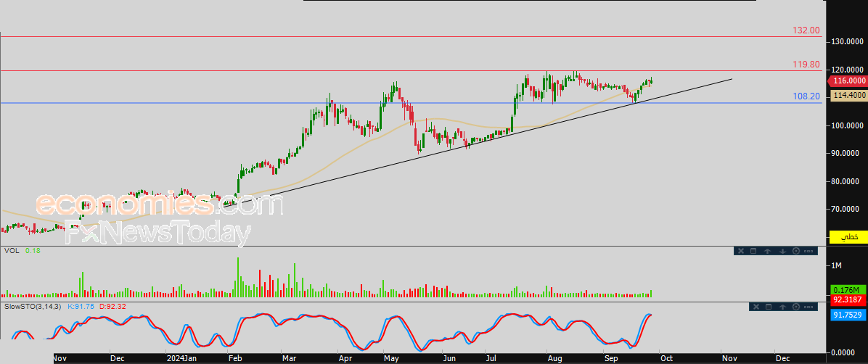Move the VOL panel down
Viewport: 868px width, 364px height.
click(783, 251)
